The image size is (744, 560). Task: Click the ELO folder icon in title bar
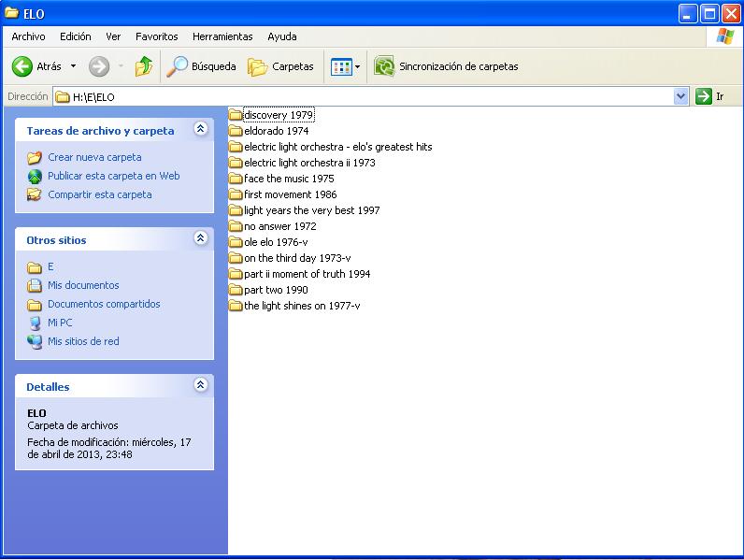[12, 13]
